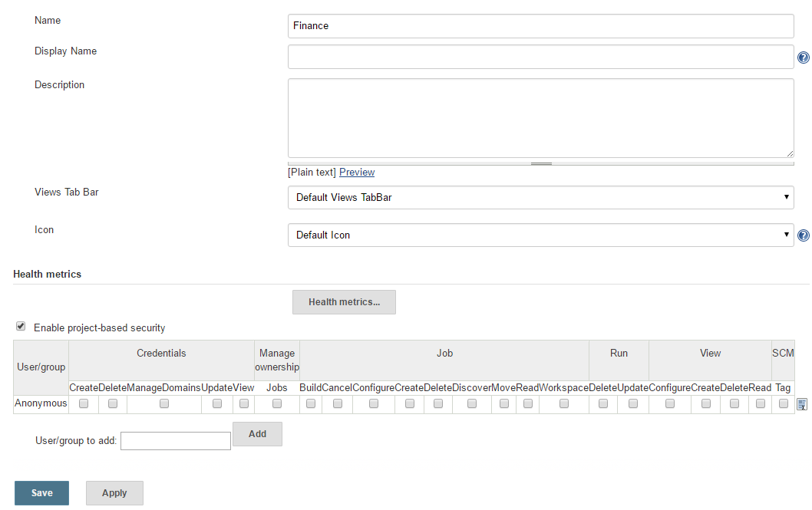The height and width of the screenshot is (510, 812).
Task: Check Job Cancel for Anonymous
Action: [338, 403]
